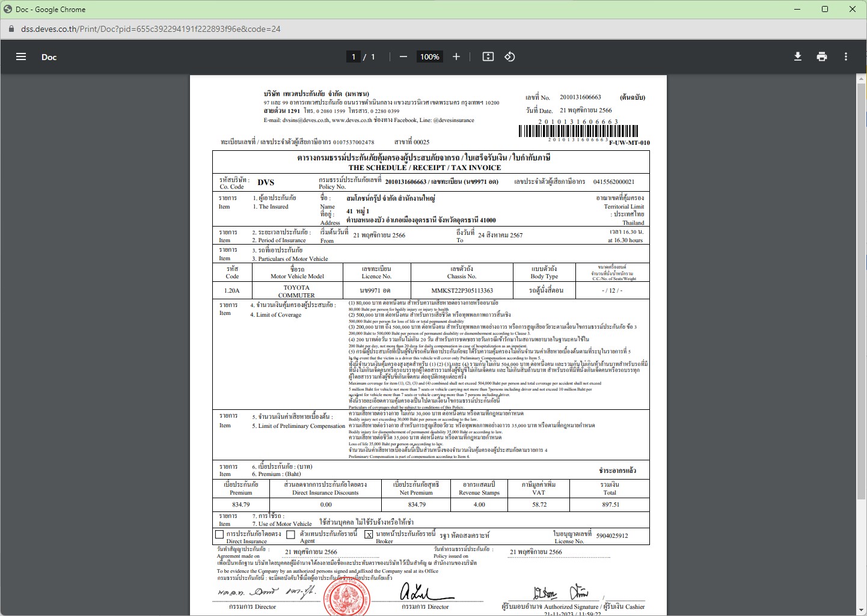Click the site security lock icon
The image size is (867, 616).
pyautogui.click(x=10, y=29)
